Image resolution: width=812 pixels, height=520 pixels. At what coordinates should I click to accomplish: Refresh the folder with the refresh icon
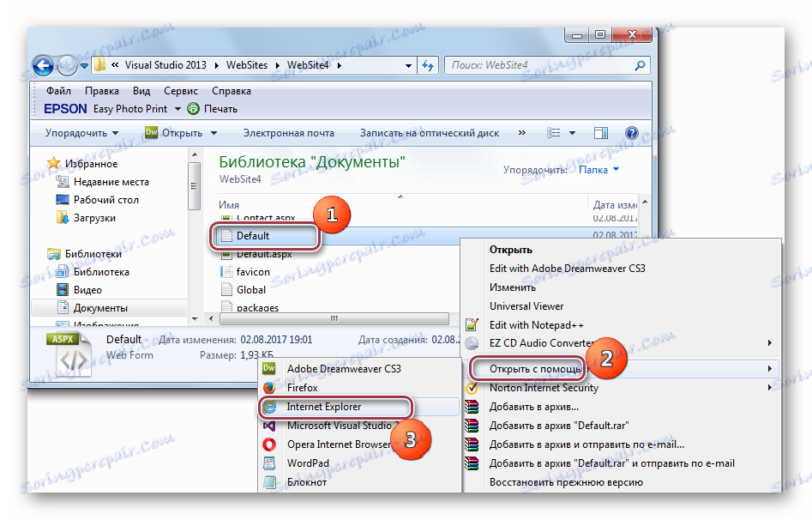click(429, 65)
